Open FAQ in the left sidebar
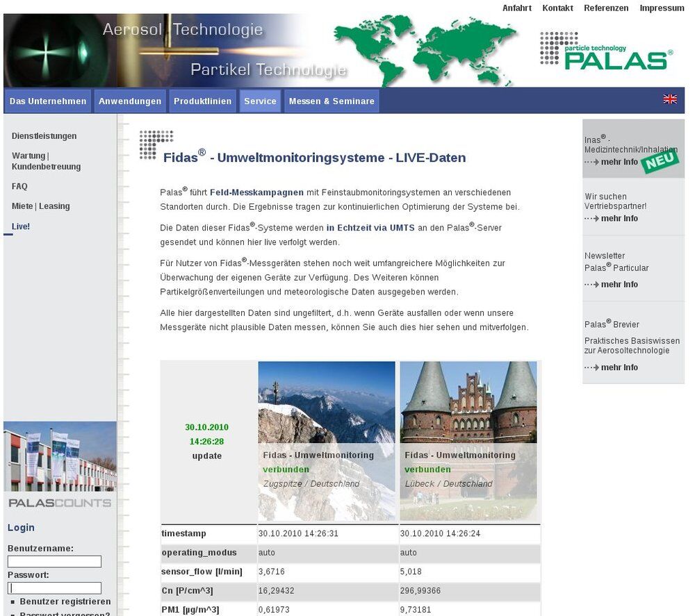The height and width of the screenshot is (616, 695). [x=19, y=187]
